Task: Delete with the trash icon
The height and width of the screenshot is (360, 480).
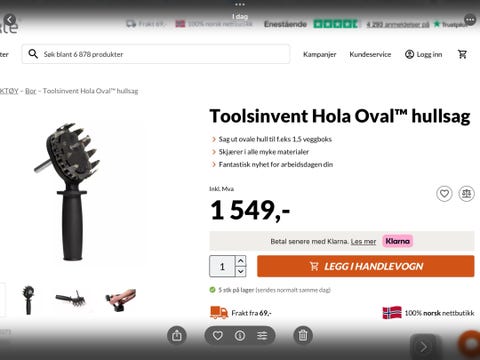Action: pyautogui.click(x=303, y=335)
